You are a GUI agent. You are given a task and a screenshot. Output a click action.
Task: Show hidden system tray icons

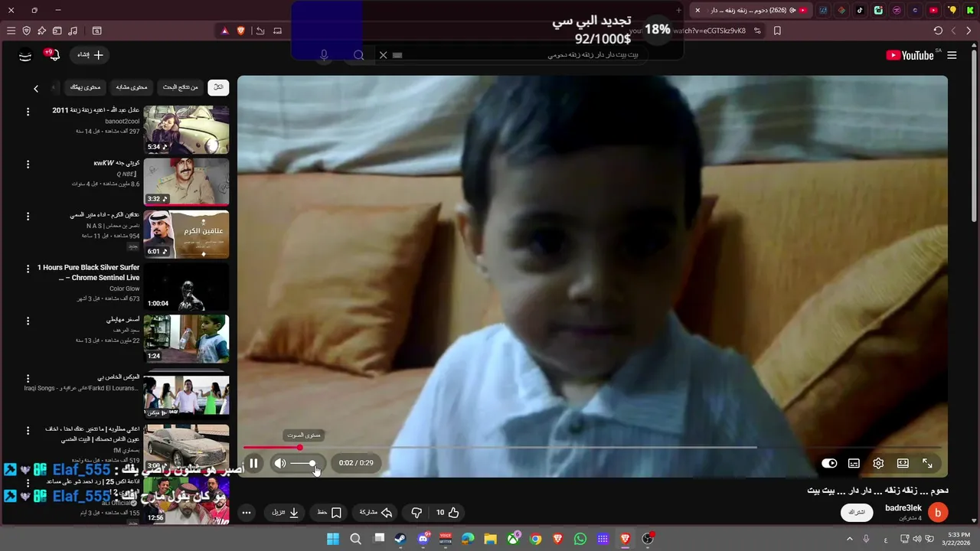(x=849, y=539)
